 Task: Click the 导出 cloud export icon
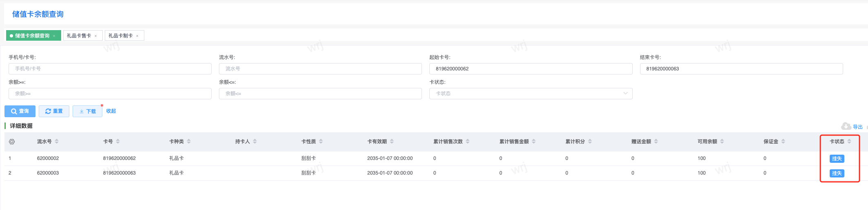pyautogui.click(x=846, y=126)
